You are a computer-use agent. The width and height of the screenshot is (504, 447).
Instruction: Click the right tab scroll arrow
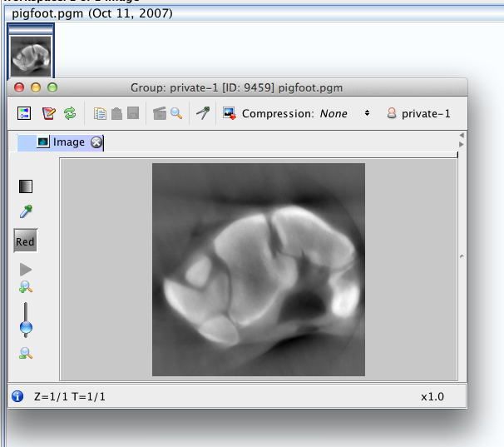[462, 145]
